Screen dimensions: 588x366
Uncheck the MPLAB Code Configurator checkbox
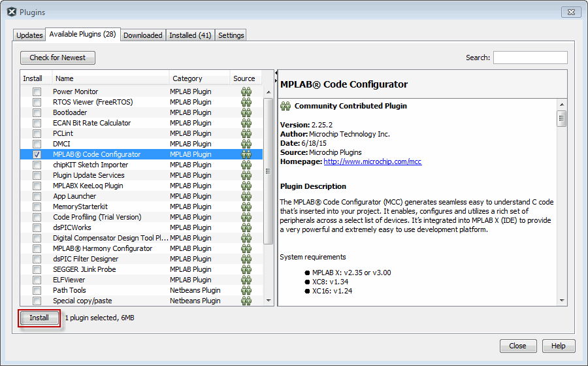[x=37, y=154]
